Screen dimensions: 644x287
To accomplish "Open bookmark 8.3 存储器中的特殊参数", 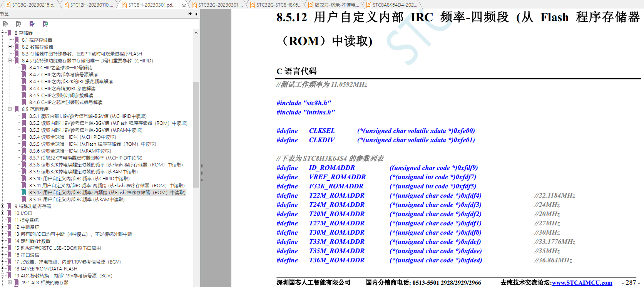I will pyautogui.click(x=82, y=54).
